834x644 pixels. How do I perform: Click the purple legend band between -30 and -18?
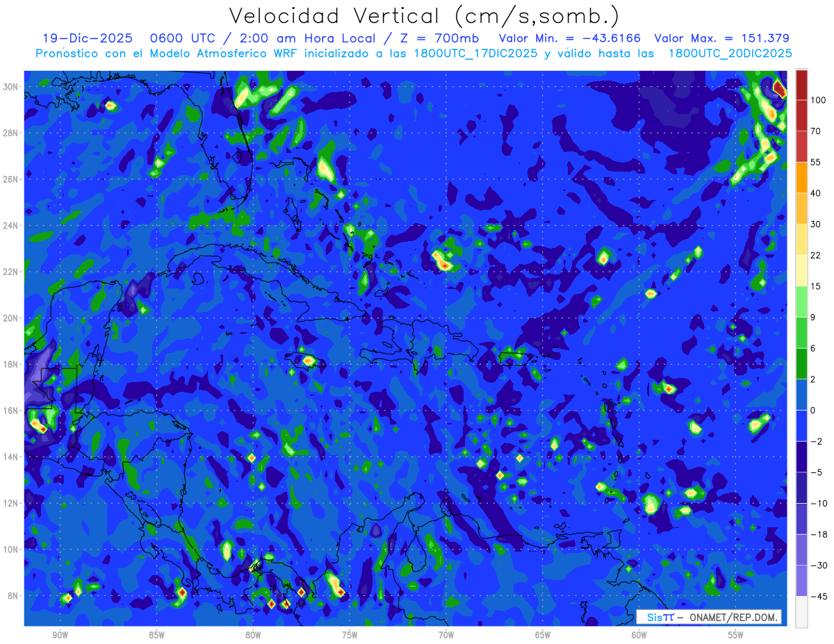[801, 550]
